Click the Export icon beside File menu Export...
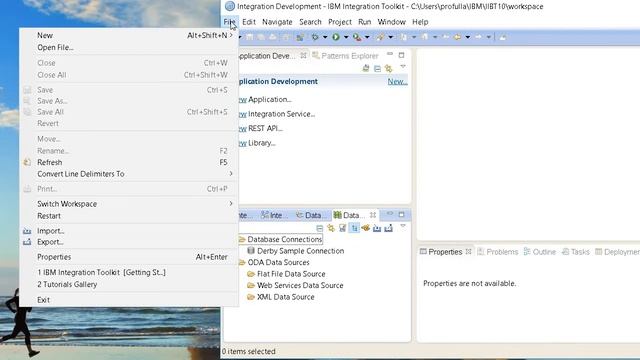This screenshot has width=640, height=360. point(27,242)
